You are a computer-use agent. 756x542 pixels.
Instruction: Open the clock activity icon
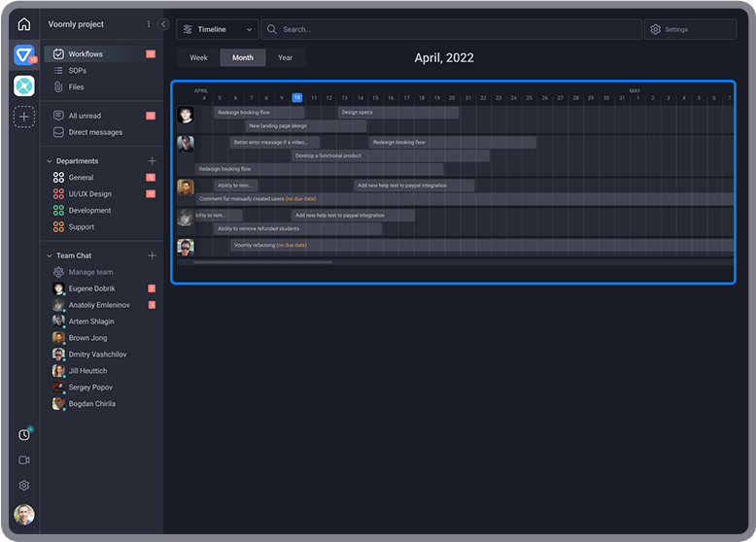pyautogui.click(x=24, y=434)
